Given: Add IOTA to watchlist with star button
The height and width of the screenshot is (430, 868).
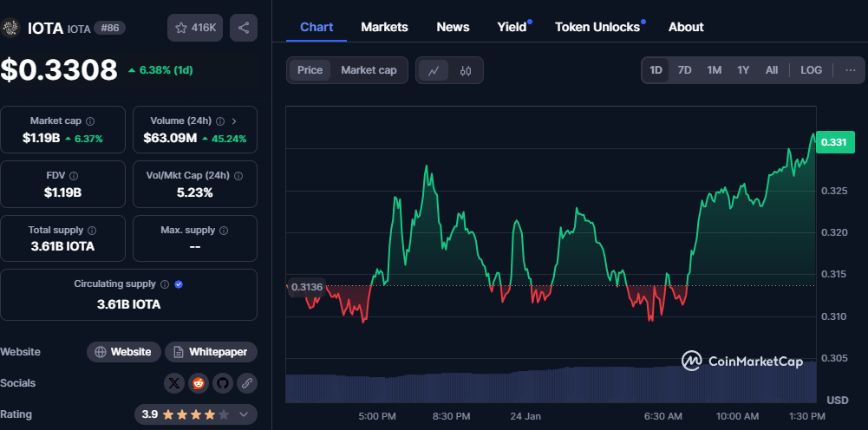Looking at the screenshot, I should point(195,28).
